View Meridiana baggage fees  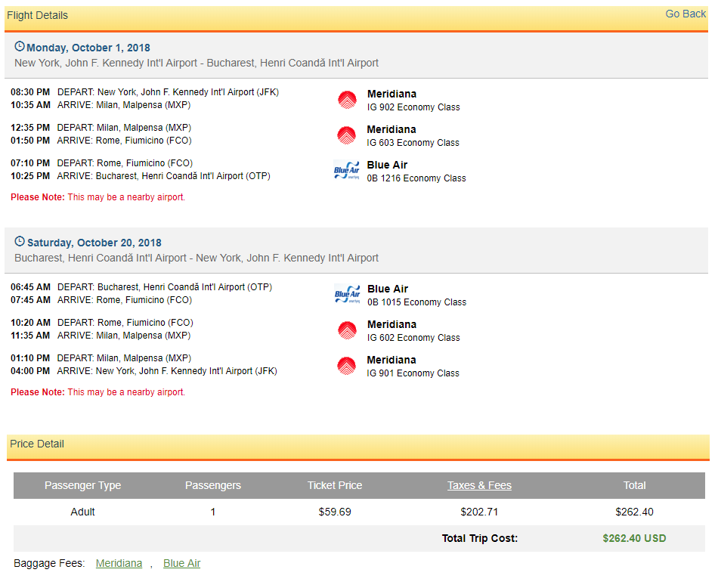tap(119, 563)
